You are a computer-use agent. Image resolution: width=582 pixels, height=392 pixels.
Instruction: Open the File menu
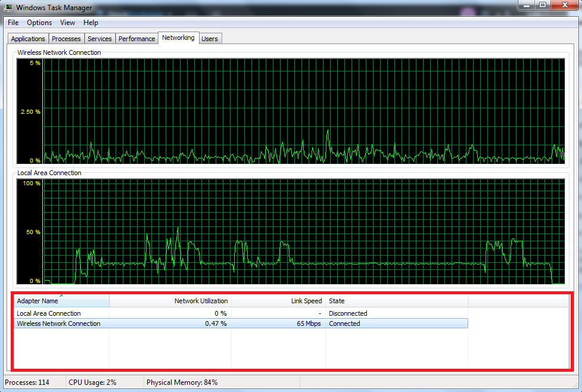point(13,23)
